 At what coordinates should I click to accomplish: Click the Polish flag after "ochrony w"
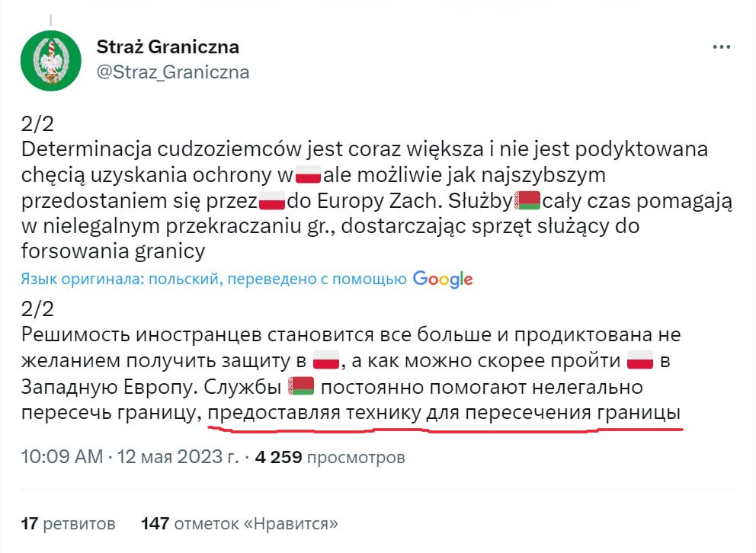308,175
